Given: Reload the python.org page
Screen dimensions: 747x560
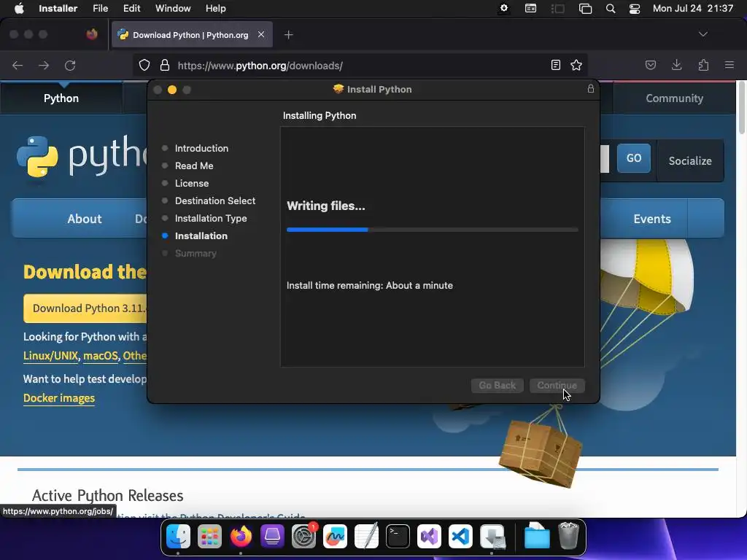Looking at the screenshot, I should (x=70, y=65).
